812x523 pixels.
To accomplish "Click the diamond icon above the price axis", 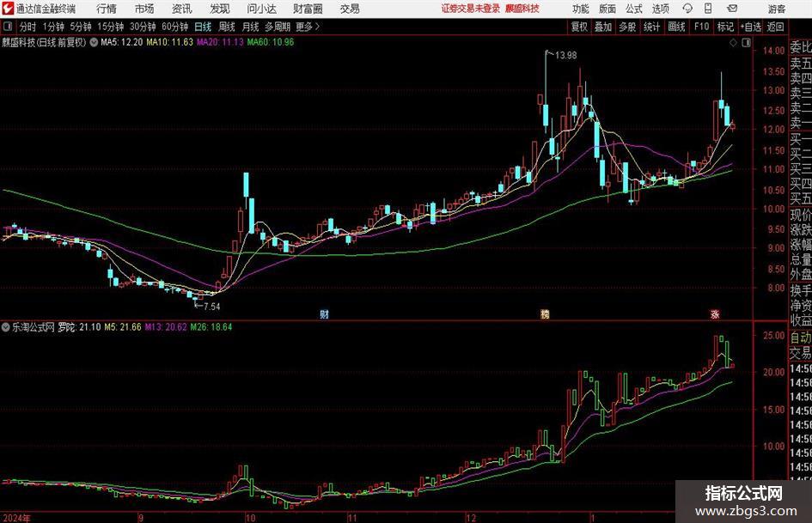I will pos(733,43).
